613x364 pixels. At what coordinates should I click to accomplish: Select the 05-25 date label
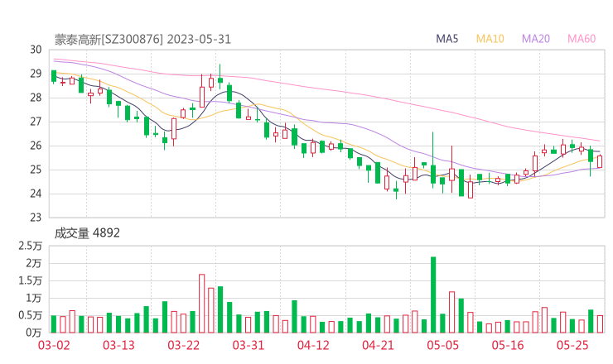pyautogui.click(x=572, y=345)
